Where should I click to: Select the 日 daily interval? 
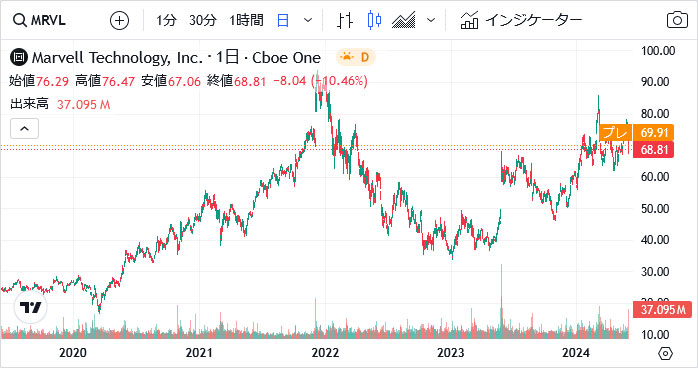(x=283, y=20)
